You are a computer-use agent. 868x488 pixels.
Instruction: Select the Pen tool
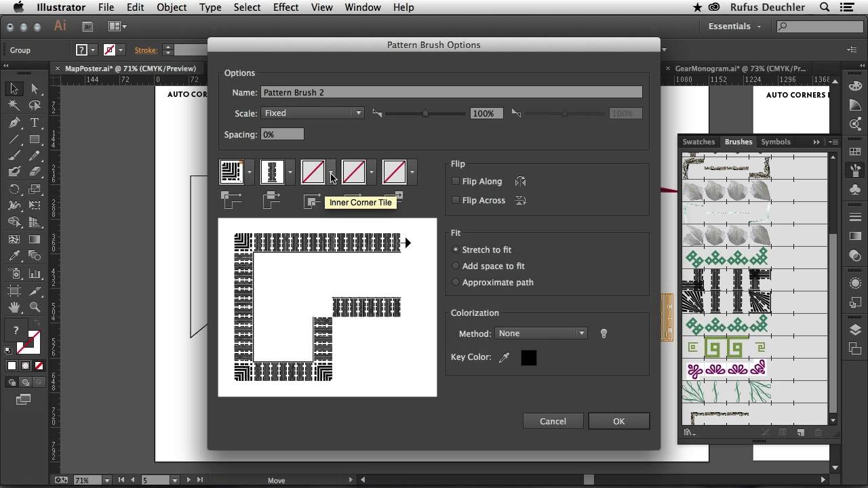(x=14, y=123)
